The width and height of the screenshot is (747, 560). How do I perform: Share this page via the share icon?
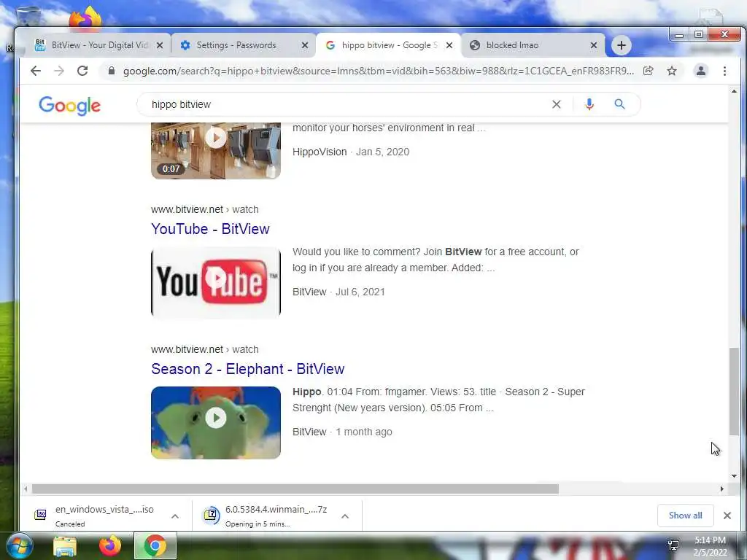point(649,71)
